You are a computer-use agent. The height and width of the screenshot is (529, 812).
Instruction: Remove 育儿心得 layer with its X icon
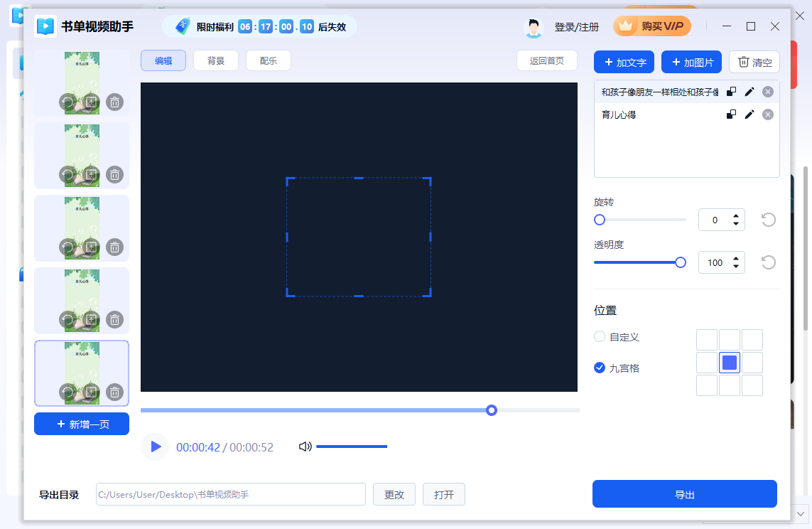tap(767, 114)
